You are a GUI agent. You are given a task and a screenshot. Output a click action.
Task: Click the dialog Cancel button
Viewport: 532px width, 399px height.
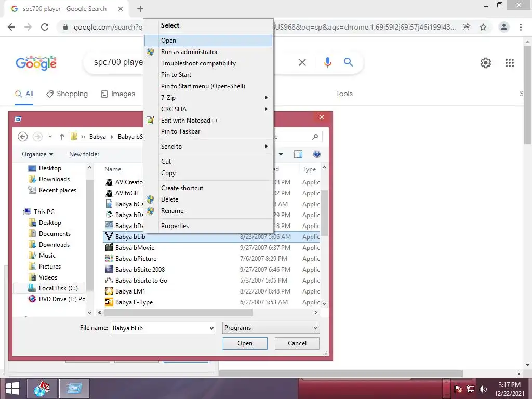pos(297,343)
